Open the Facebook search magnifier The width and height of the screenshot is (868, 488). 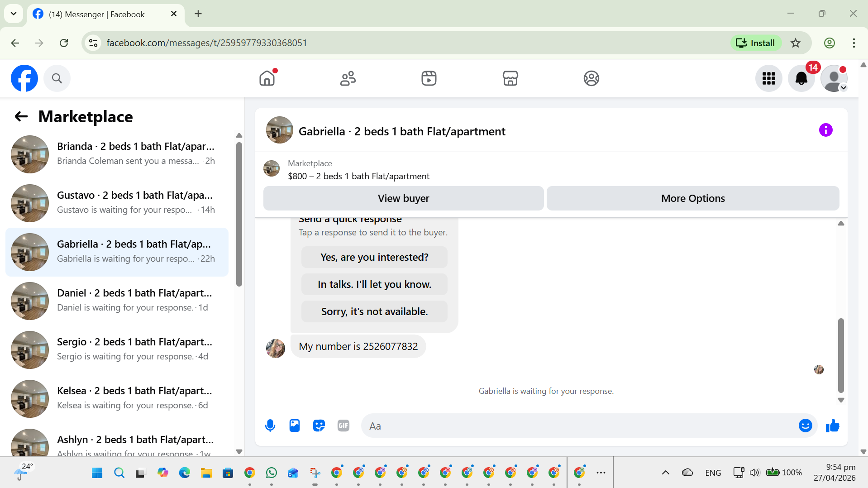click(57, 78)
